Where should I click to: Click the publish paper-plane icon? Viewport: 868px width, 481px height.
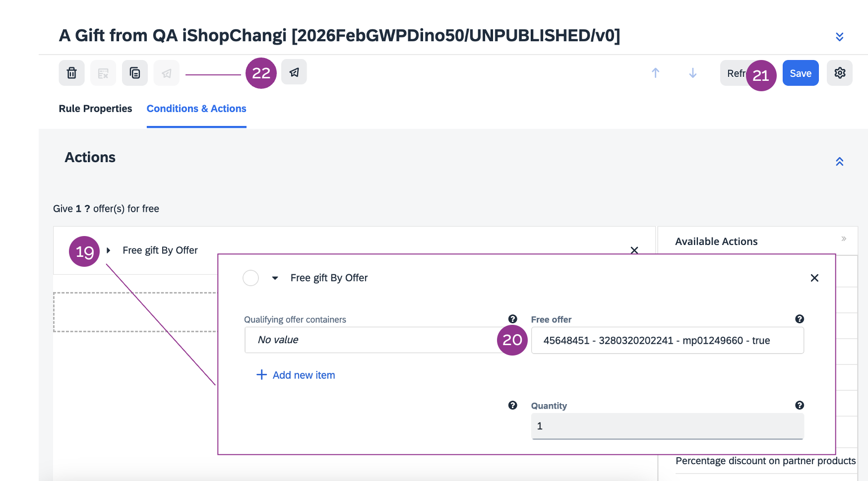(294, 72)
